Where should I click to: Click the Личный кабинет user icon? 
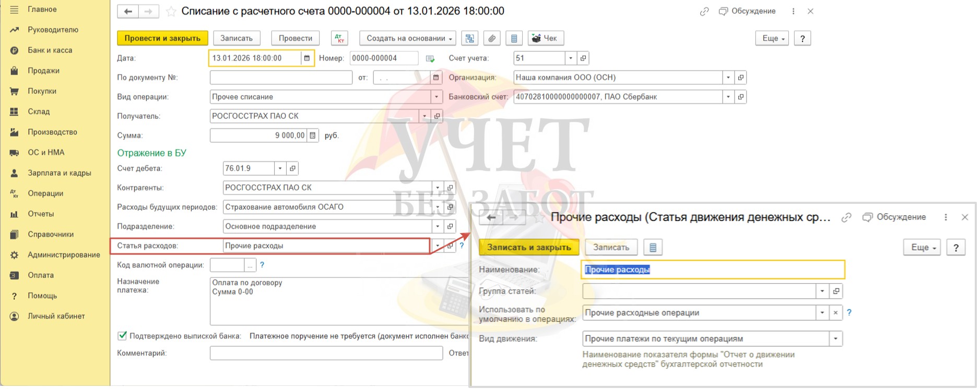pos(14,316)
